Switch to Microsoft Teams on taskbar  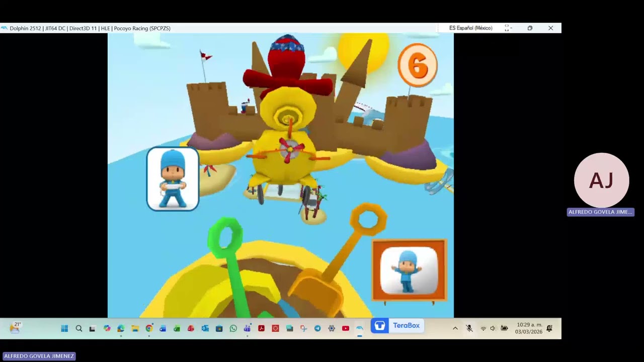click(247, 328)
